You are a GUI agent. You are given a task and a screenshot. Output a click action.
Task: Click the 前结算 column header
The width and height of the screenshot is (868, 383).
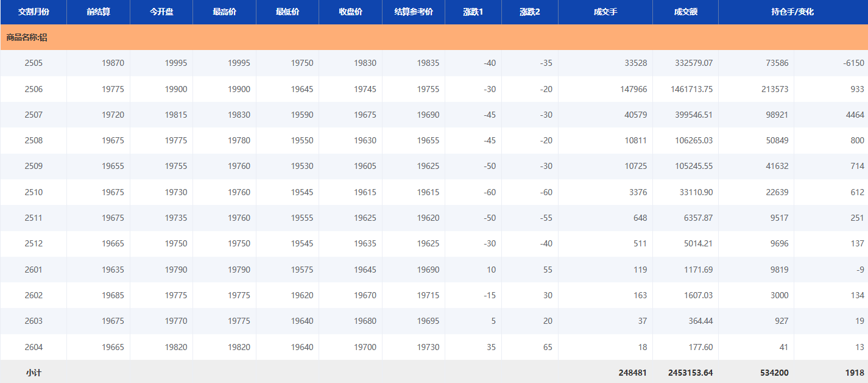coord(98,12)
